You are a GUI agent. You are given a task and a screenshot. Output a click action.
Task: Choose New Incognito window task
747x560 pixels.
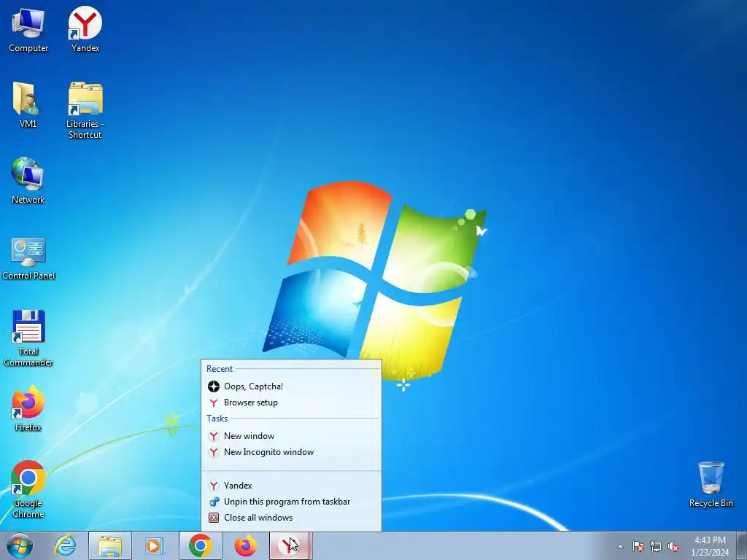coord(291,452)
